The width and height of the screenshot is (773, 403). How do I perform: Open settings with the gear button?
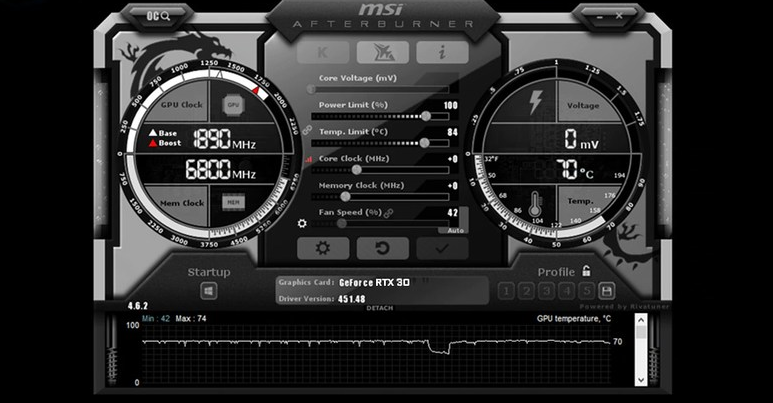pyautogui.click(x=323, y=248)
